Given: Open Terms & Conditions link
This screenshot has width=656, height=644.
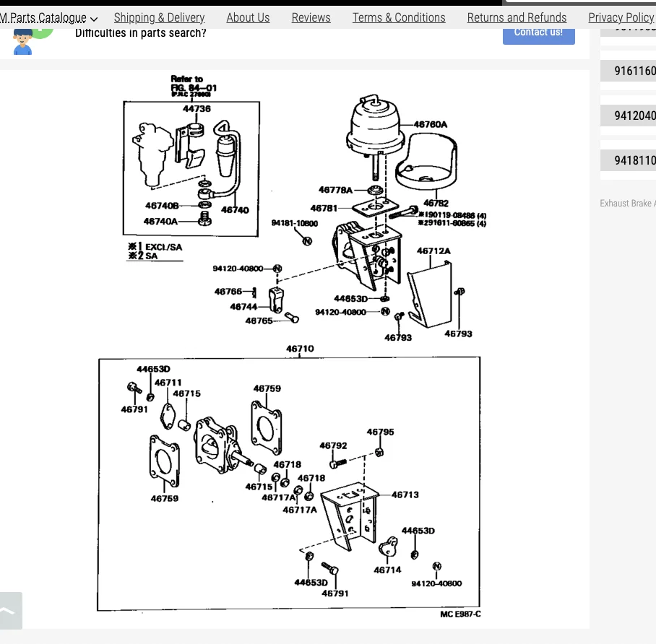Looking at the screenshot, I should tap(399, 18).
